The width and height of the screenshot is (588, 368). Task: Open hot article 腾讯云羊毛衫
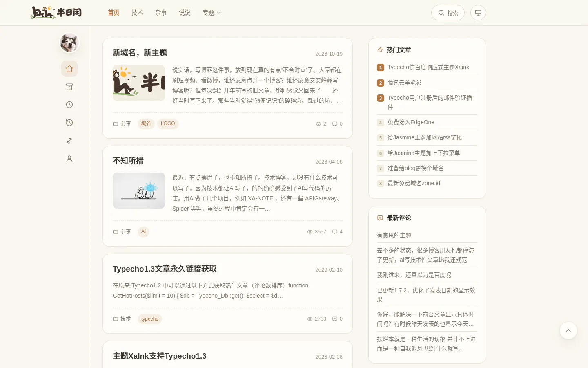coord(404,83)
